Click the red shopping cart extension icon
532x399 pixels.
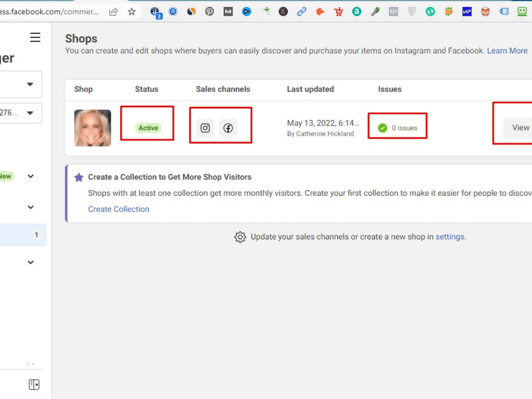338,12
